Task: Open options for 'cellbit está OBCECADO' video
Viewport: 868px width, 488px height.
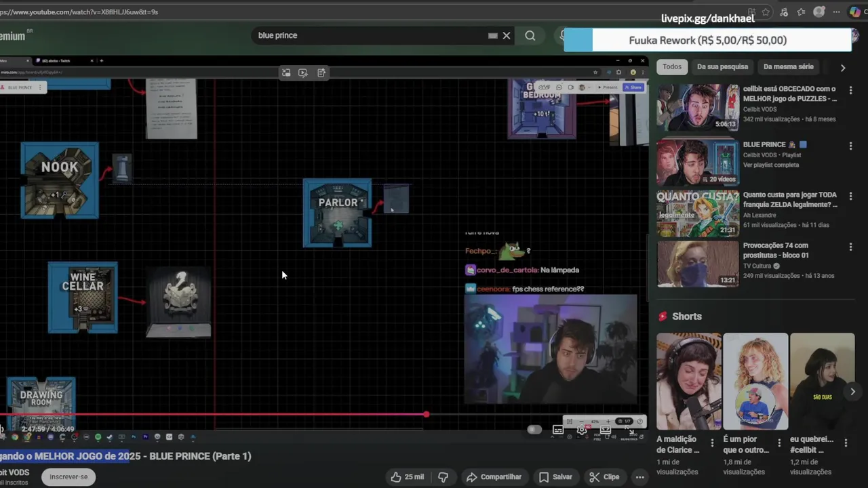Action: click(x=850, y=91)
